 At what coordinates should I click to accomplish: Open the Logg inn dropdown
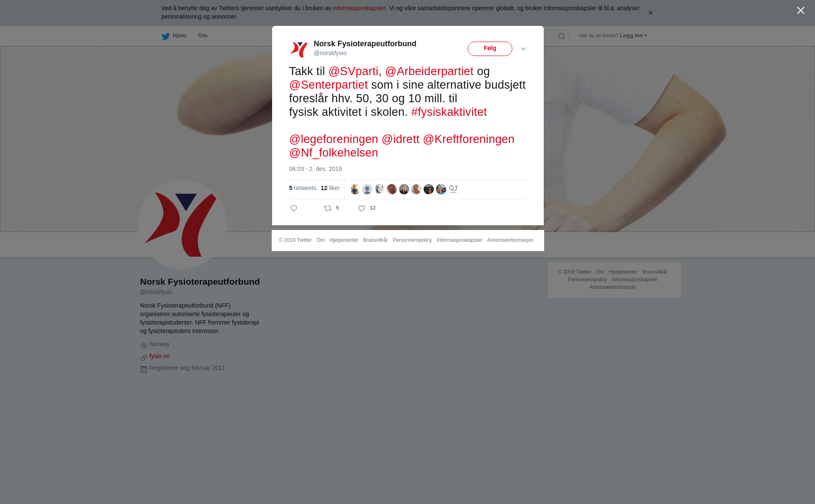click(x=633, y=36)
